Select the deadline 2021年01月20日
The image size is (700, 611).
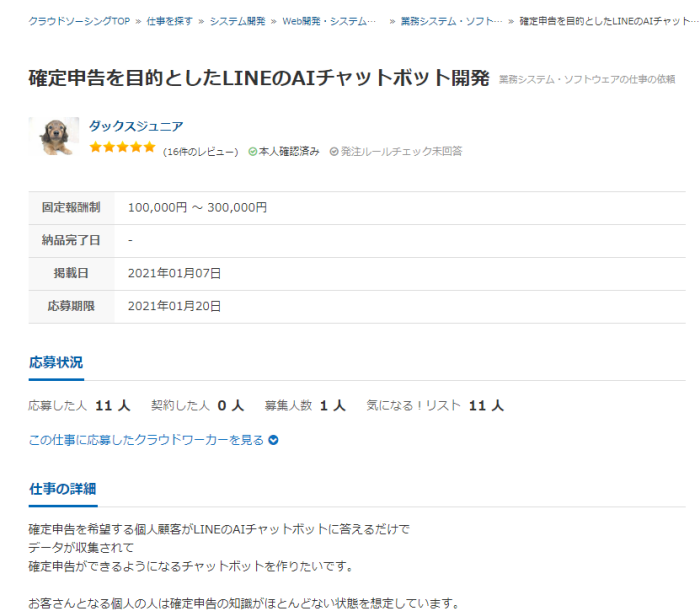point(175,306)
